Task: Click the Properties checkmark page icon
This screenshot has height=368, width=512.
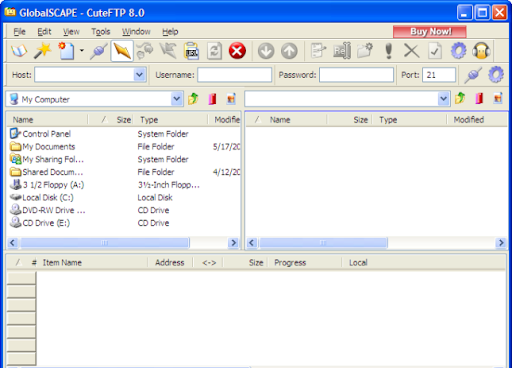Action: [435, 51]
